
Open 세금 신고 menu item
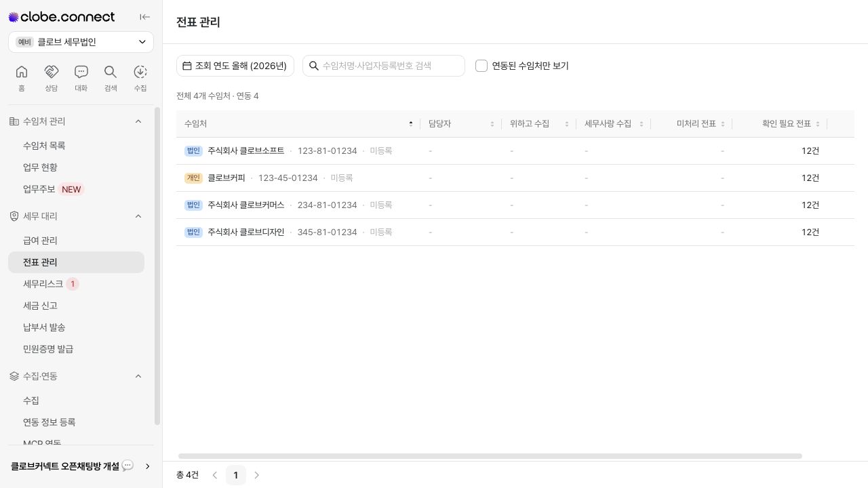(76, 306)
